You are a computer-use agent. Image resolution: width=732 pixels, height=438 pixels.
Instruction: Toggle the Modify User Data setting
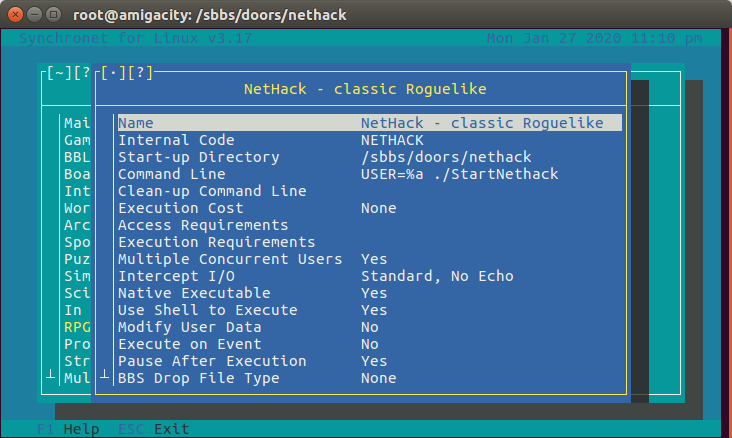click(x=370, y=327)
